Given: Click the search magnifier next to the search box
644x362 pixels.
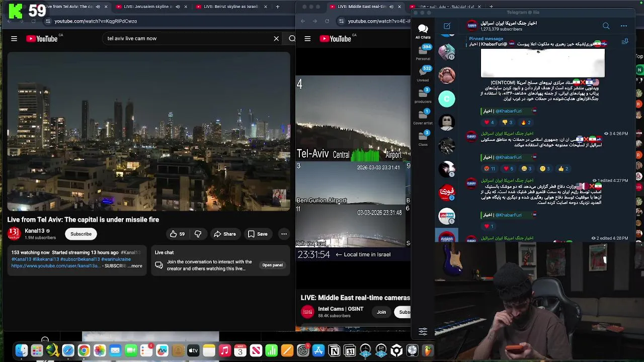Looking at the screenshot, I should tap(292, 39).
